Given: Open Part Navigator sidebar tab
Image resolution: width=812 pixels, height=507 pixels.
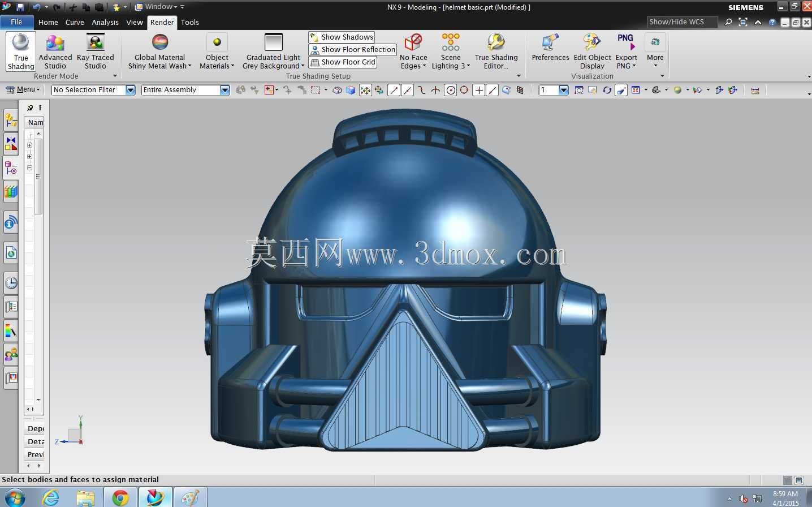Looking at the screenshot, I should [x=11, y=167].
